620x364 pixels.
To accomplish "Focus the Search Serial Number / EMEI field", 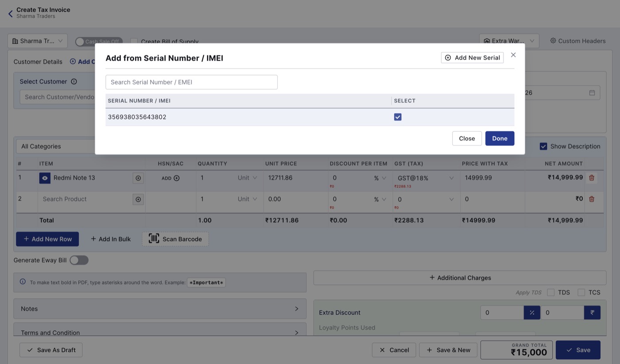I will point(191,82).
